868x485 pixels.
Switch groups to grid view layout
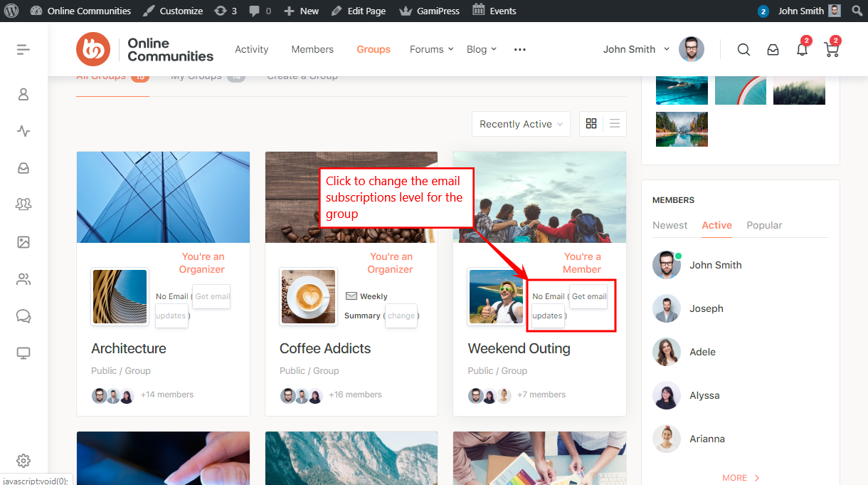click(591, 123)
